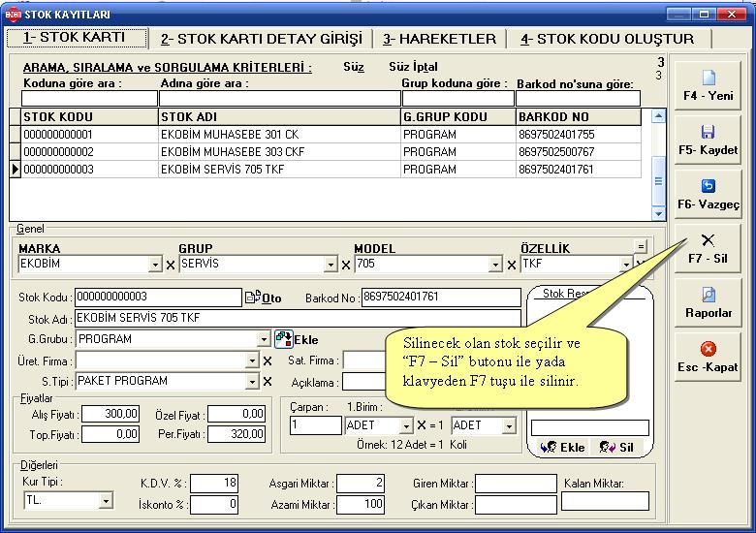
Task: Click the Koduna göre ara field
Action: (x=90, y=98)
